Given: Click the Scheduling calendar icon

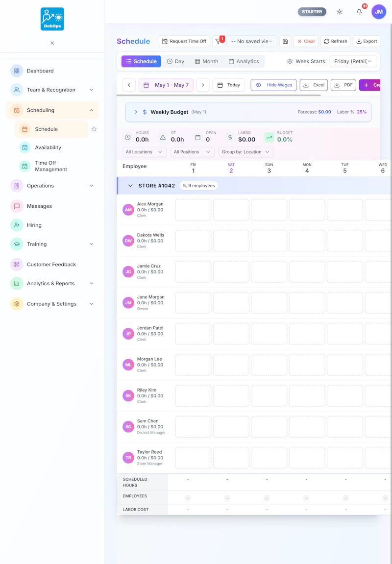Looking at the screenshot, I should tap(17, 110).
